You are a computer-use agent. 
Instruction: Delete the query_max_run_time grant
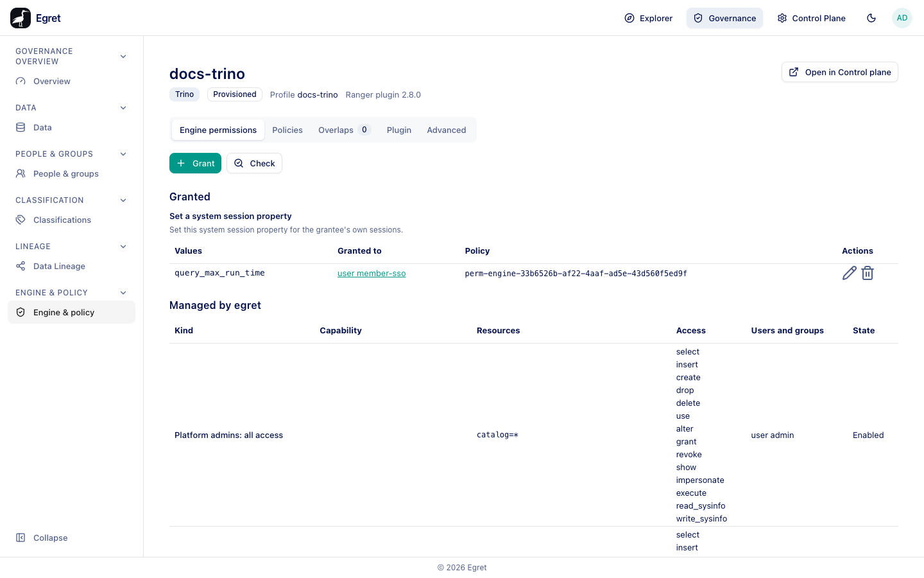click(868, 273)
